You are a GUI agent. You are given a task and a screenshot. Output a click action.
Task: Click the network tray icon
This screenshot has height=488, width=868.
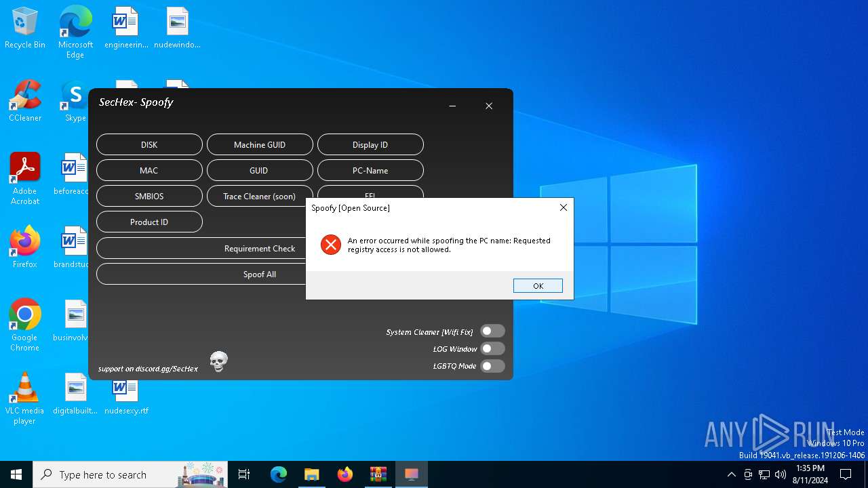pyautogui.click(x=764, y=474)
